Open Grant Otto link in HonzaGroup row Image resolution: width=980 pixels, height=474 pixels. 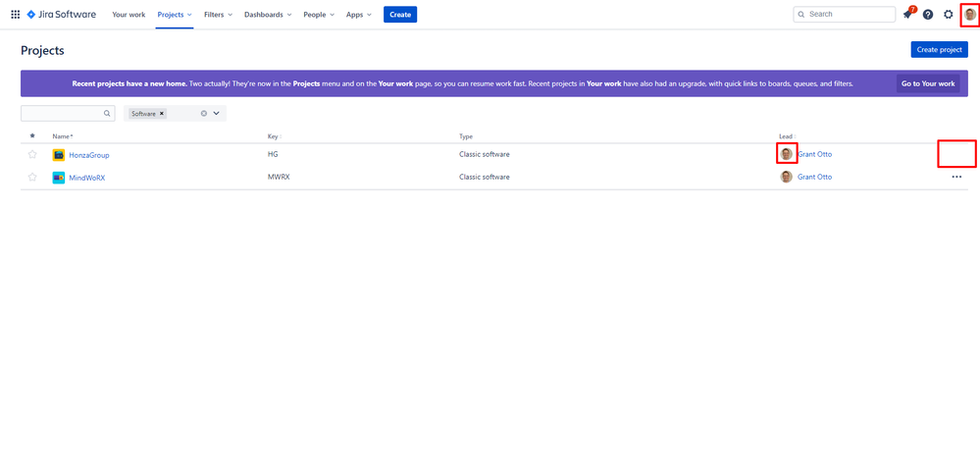tap(815, 154)
